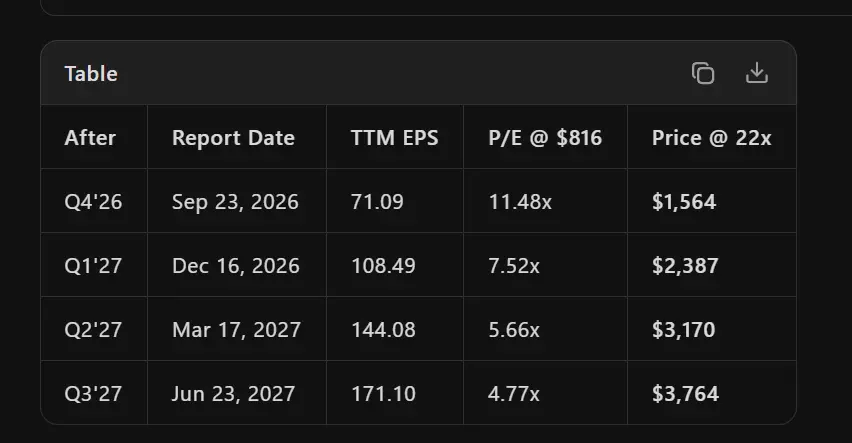The image size is (852, 443).
Task: Select the 'TTM EPS' column header
Action: point(394,138)
